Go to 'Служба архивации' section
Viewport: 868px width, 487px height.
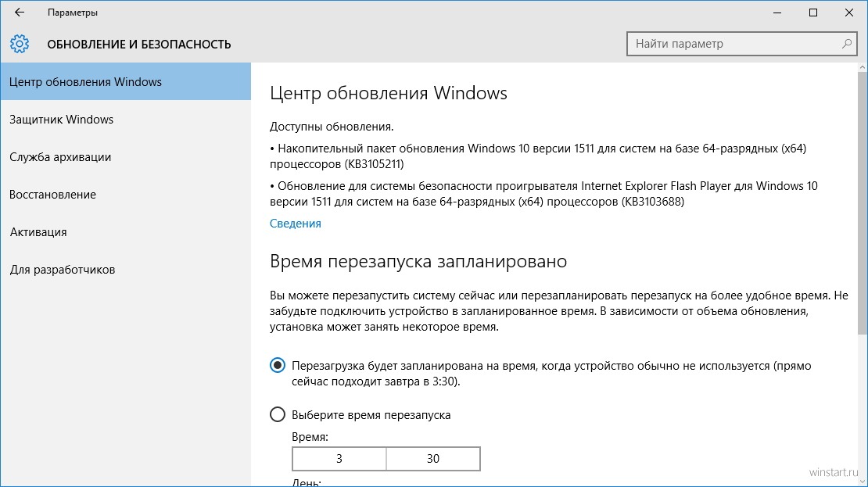[126, 157]
